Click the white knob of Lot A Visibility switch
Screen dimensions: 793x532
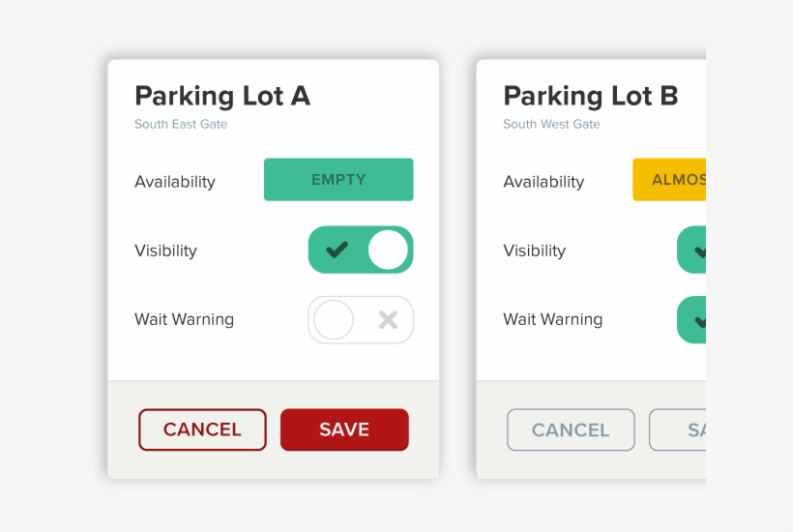tap(389, 251)
